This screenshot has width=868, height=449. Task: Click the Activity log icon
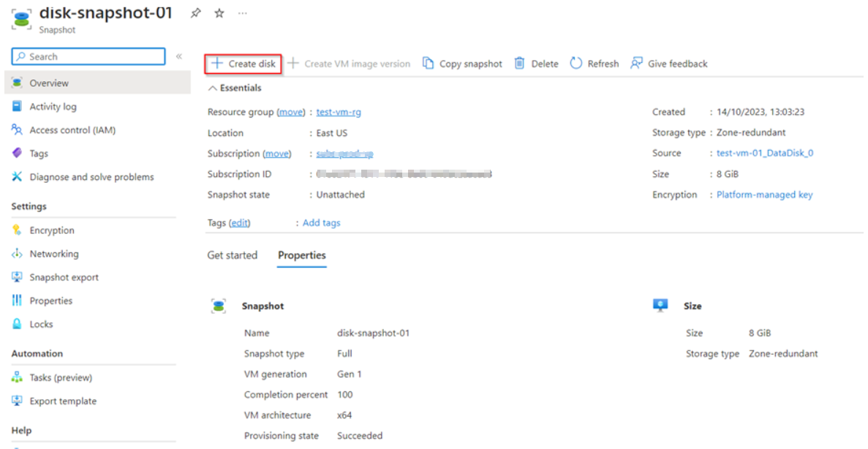(17, 106)
